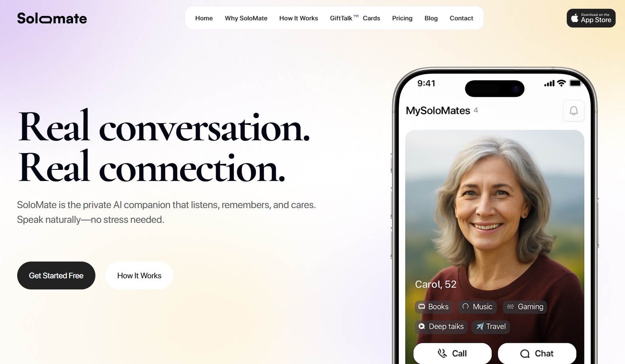This screenshot has height=364, width=625.
Task: Open GiftTalk Cards menu item
Action: click(x=355, y=18)
